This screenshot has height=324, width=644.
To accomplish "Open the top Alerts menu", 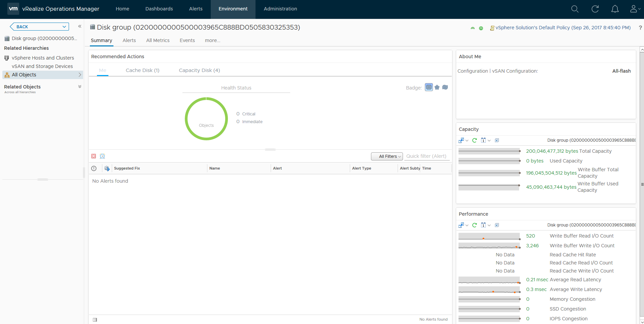I will [196, 9].
